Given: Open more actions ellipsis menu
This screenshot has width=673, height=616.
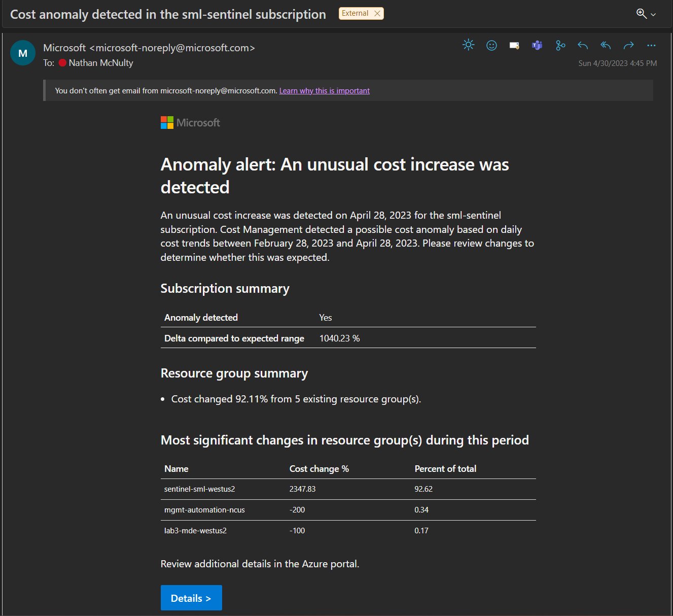Looking at the screenshot, I should 651,46.
